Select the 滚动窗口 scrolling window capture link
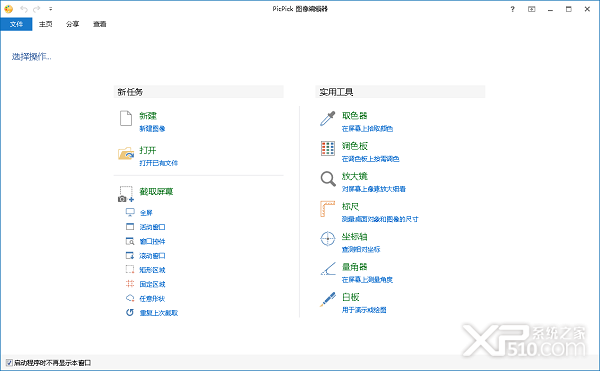The width and height of the screenshot is (600, 371). [x=152, y=255]
